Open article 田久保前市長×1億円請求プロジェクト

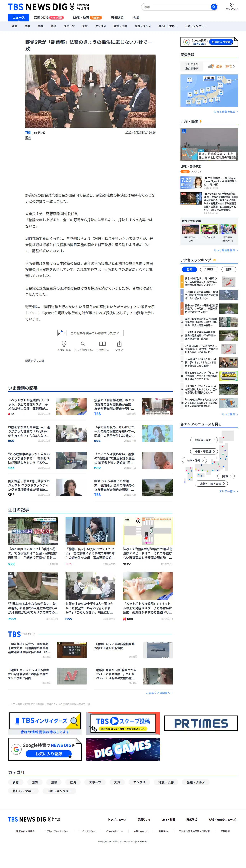tap(47, 488)
